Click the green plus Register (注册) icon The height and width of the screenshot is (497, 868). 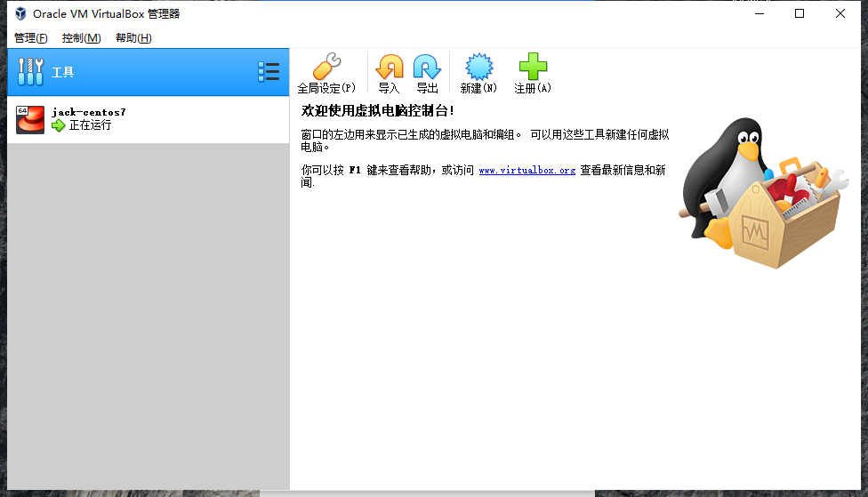tap(533, 67)
